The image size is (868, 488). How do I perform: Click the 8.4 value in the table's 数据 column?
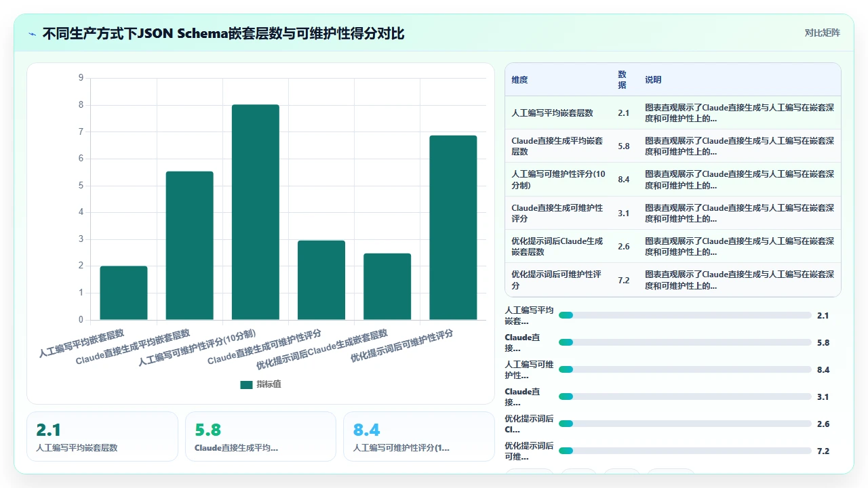point(623,180)
